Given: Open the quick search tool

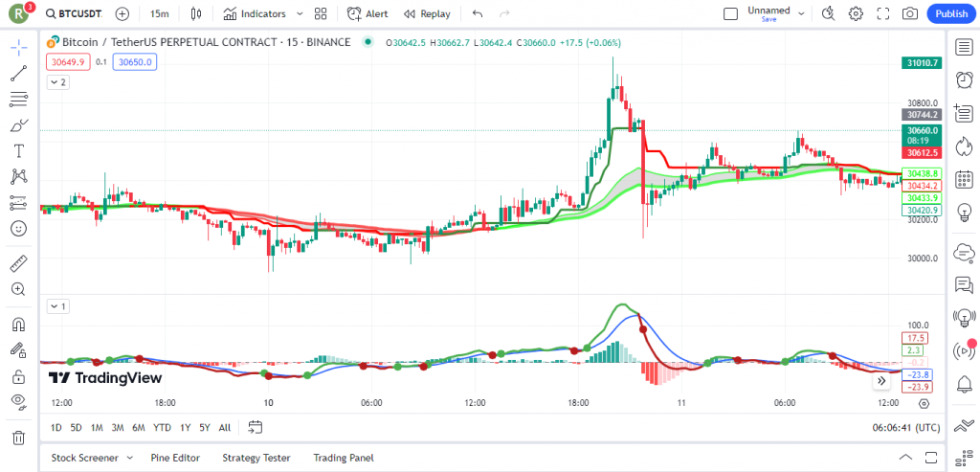Looking at the screenshot, I should pos(828,13).
